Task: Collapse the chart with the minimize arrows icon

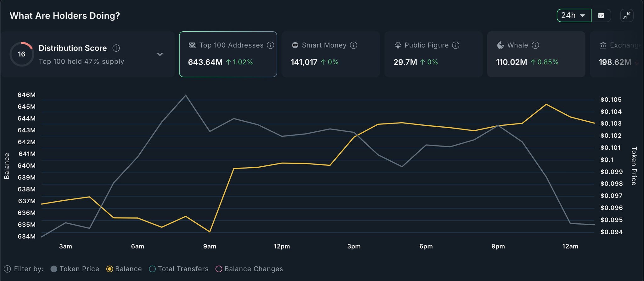Action: coord(627,15)
